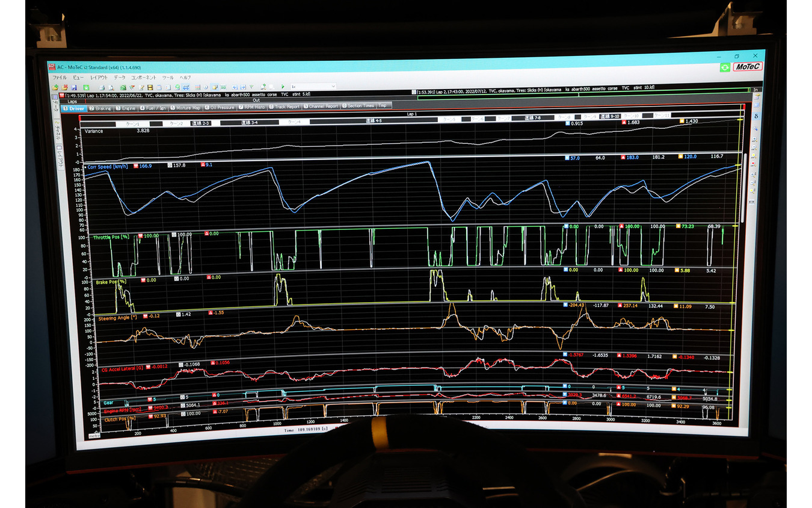Switch to the Oil Pressure tab
812x508 pixels.
[220, 108]
